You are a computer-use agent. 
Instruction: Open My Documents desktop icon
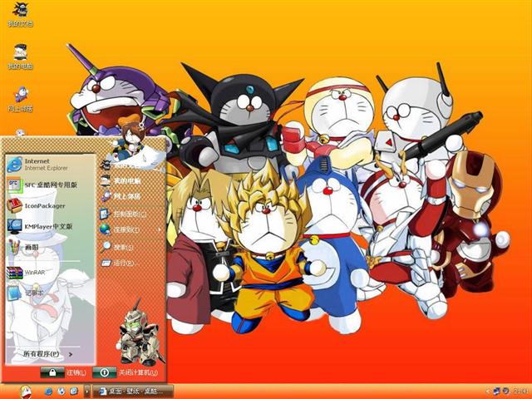click(x=20, y=15)
